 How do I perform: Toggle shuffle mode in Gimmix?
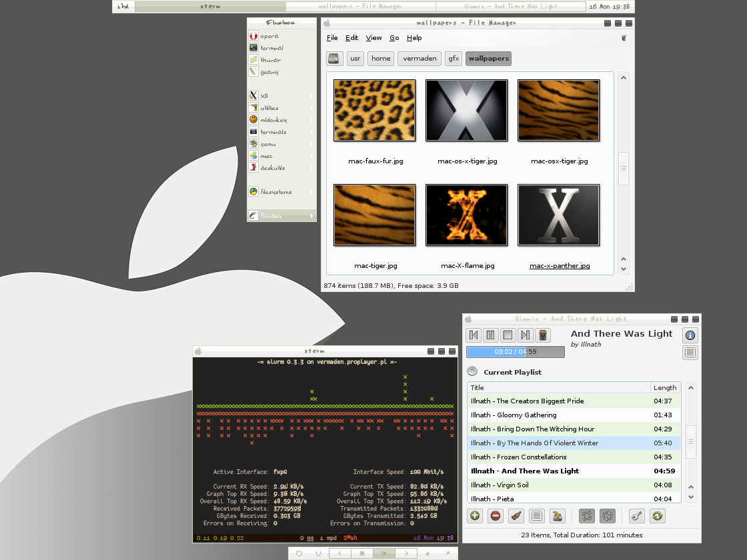(587, 516)
